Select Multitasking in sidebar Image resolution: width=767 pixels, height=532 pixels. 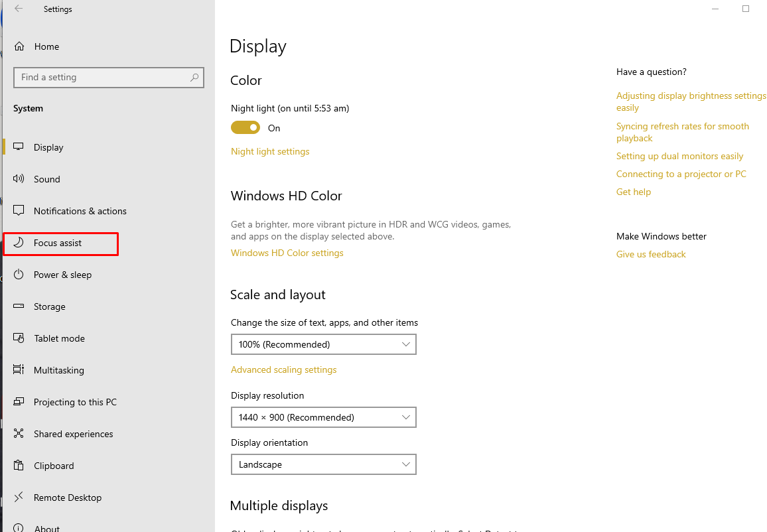58,370
